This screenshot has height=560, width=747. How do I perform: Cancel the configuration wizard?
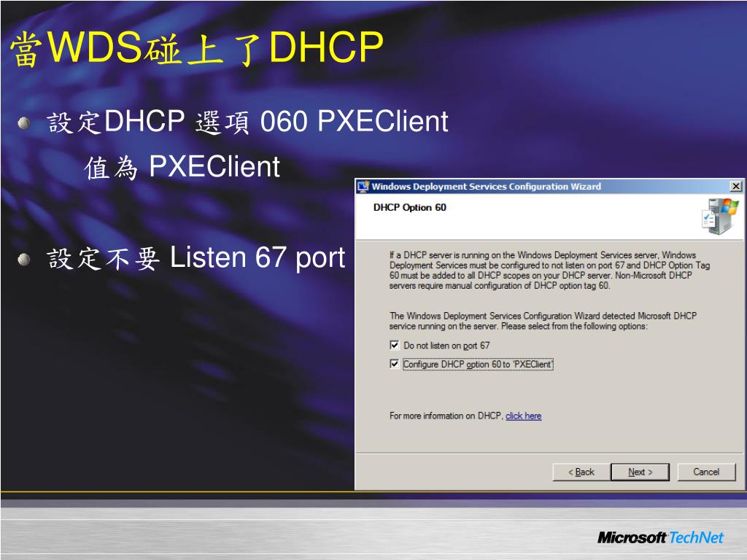click(706, 472)
